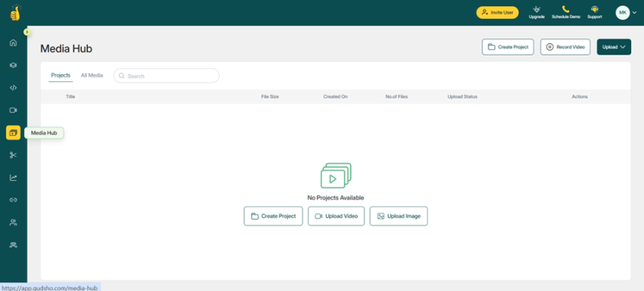The width and height of the screenshot is (644, 291).
Task: Click the Upload Image button
Action: [398, 216]
